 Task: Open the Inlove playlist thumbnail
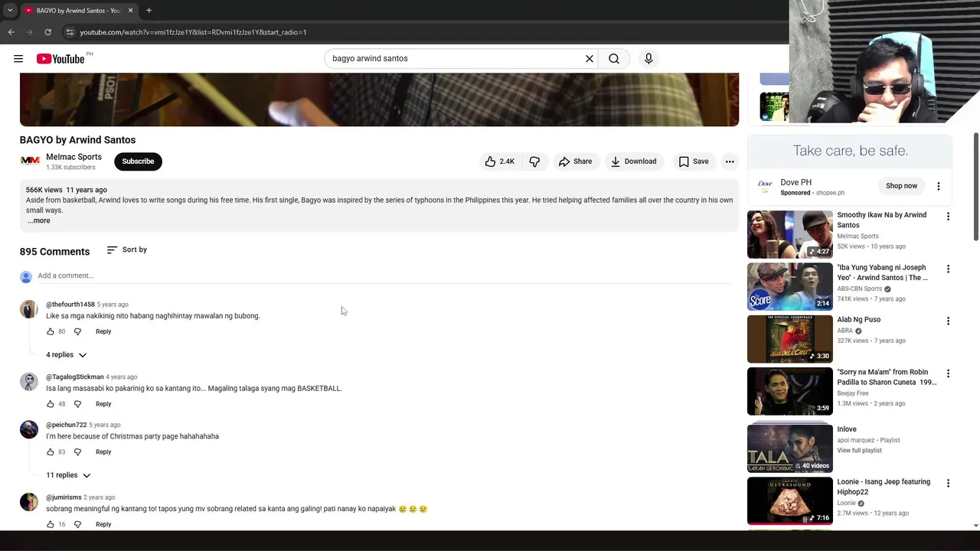(x=789, y=448)
